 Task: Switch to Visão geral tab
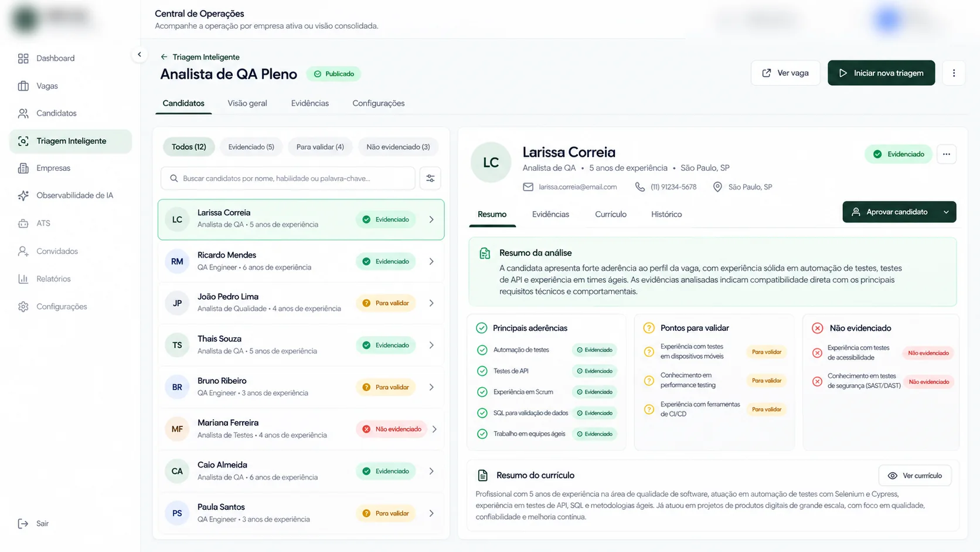[x=247, y=103]
